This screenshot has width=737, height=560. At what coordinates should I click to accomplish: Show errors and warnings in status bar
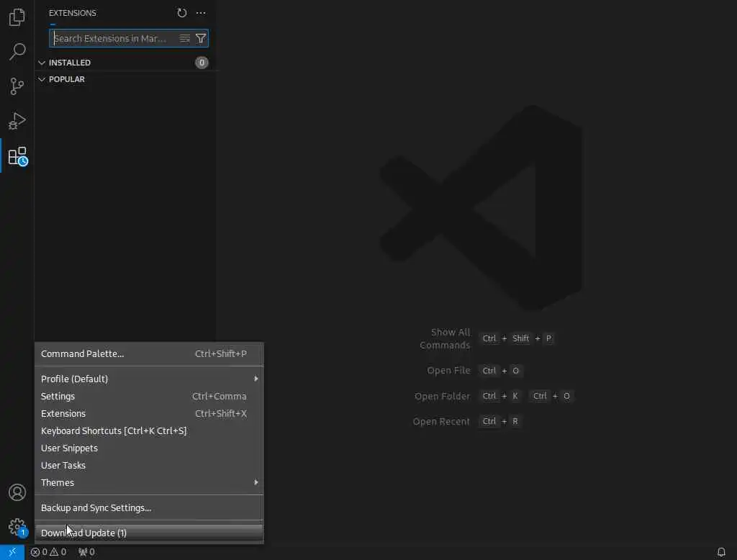[x=48, y=552]
